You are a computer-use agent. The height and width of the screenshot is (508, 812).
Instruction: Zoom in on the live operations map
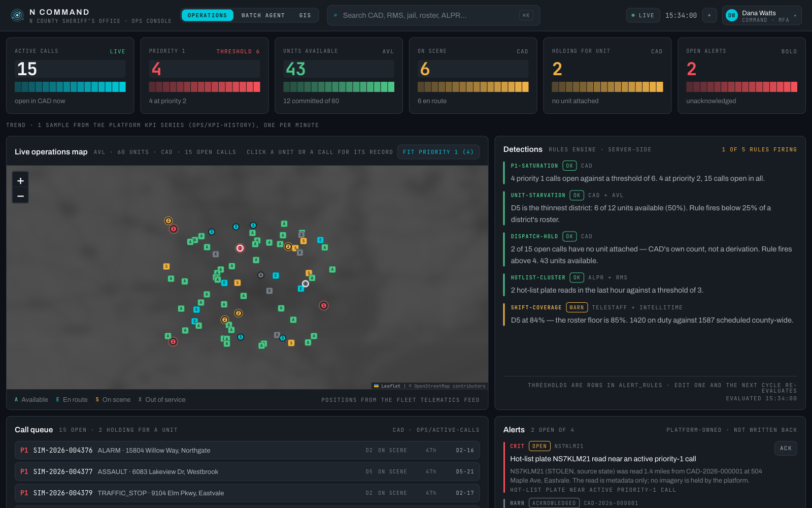(20, 180)
